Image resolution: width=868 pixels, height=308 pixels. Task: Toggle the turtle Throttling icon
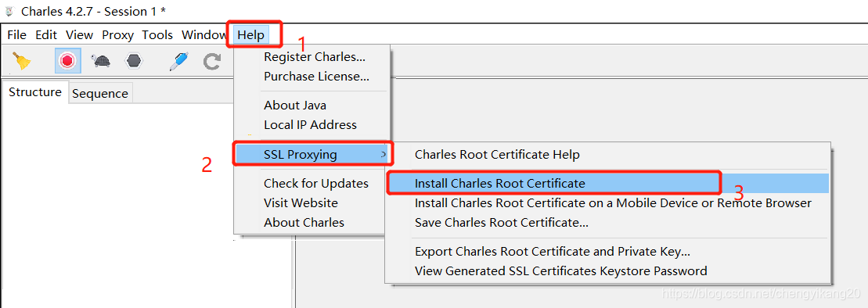(x=101, y=61)
